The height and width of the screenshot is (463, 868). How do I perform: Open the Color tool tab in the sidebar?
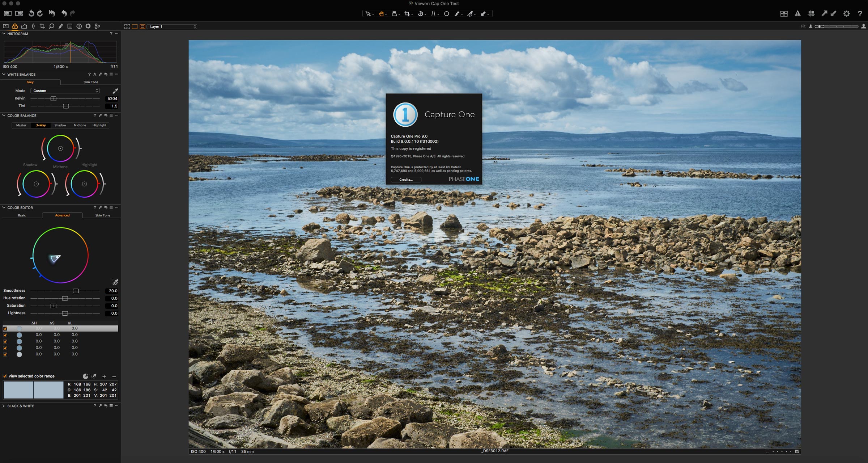(15, 26)
